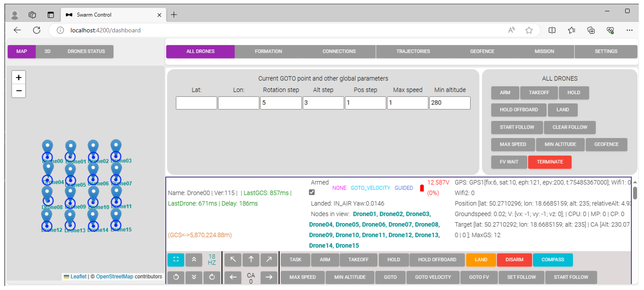Click the map zoom in plus button
This screenshot has width=644, height=290.
pyautogui.click(x=19, y=78)
